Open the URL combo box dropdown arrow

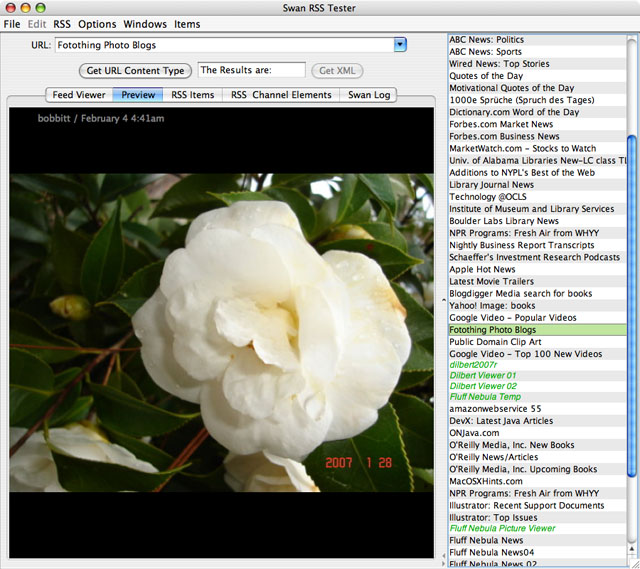coord(400,45)
